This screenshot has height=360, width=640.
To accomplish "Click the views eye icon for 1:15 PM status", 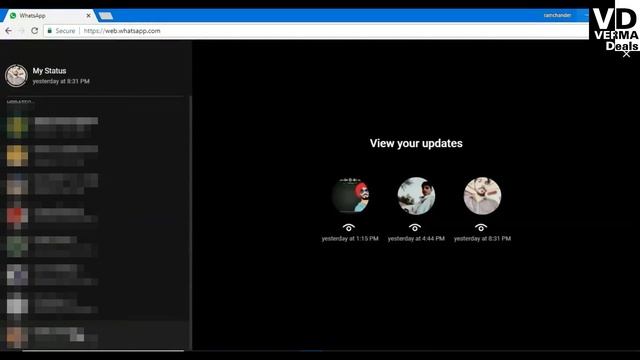I will 349,227.
